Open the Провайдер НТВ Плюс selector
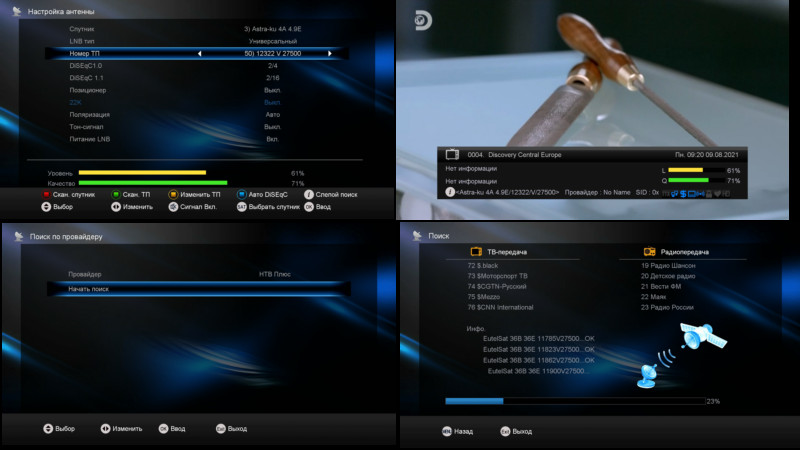Image resolution: width=800 pixels, height=450 pixels. 198,274
